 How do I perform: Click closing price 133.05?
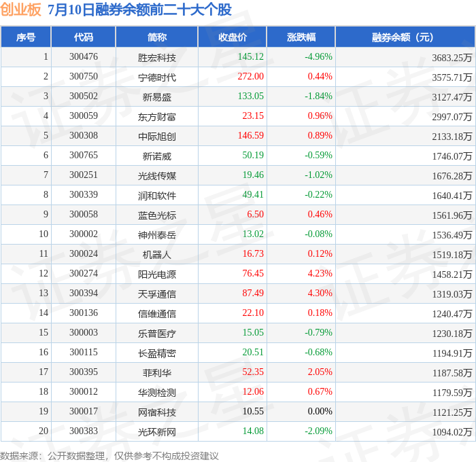[251, 96]
